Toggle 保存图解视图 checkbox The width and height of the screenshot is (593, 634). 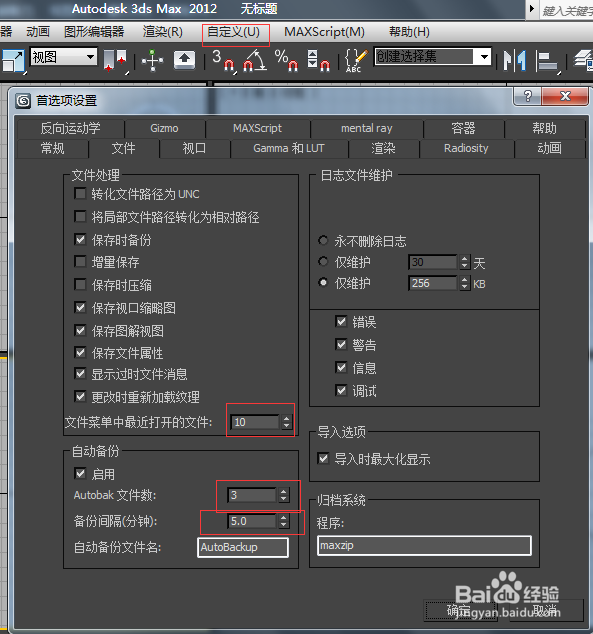point(80,330)
